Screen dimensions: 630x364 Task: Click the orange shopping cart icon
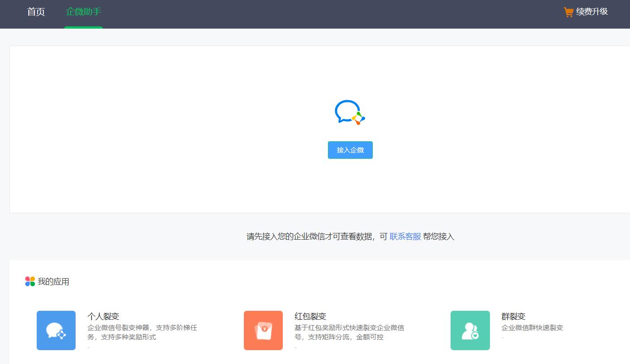(568, 12)
